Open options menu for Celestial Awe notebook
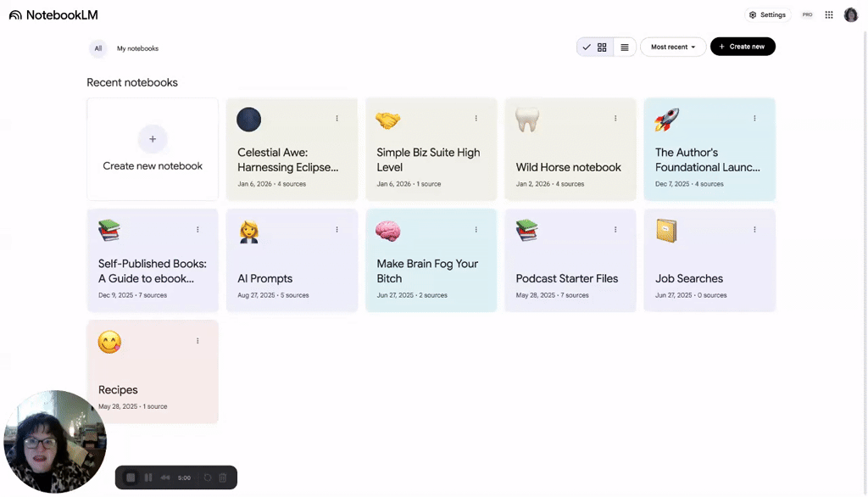Viewport: 868px width, 497px height. tap(337, 119)
